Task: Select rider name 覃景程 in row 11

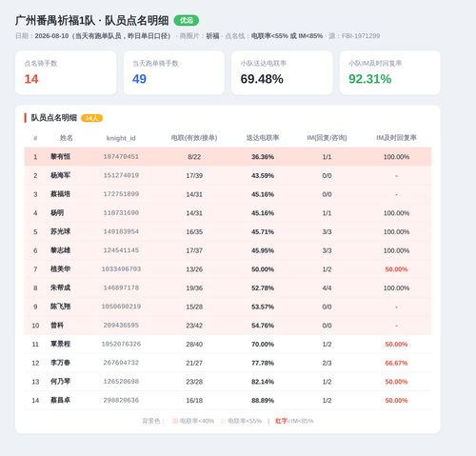Action: pos(60,344)
